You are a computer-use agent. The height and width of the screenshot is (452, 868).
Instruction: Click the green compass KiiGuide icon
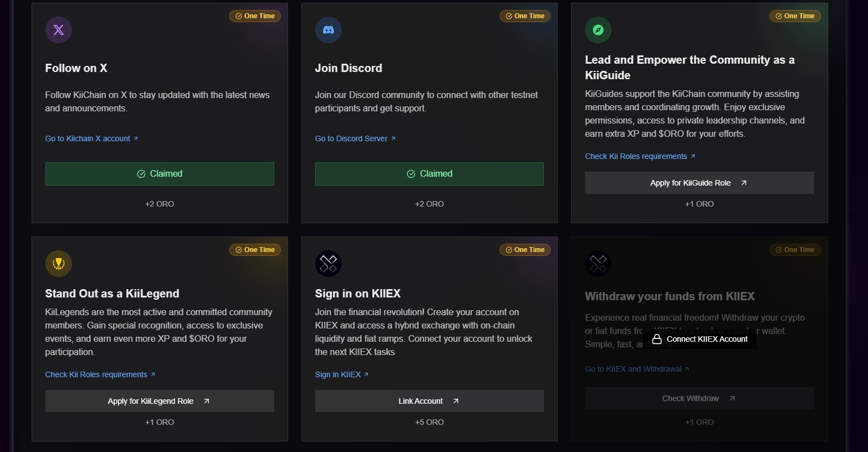[598, 30]
